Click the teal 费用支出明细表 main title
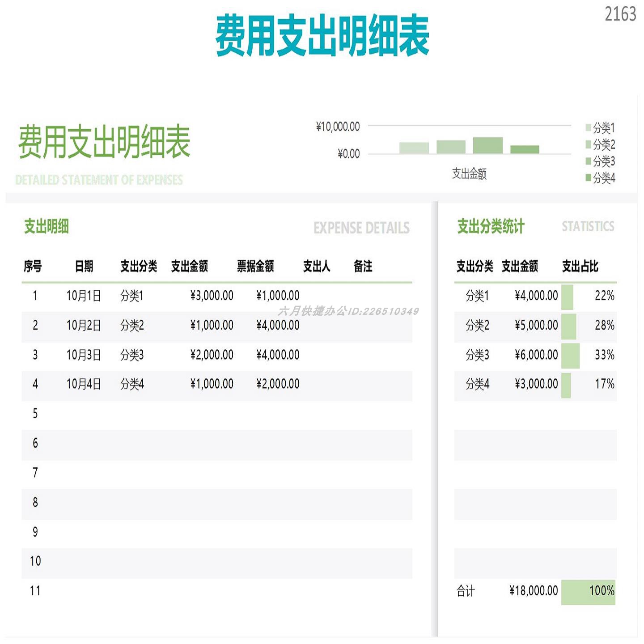This screenshot has width=644, height=644. pyautogui.click(x=322, y=35)
